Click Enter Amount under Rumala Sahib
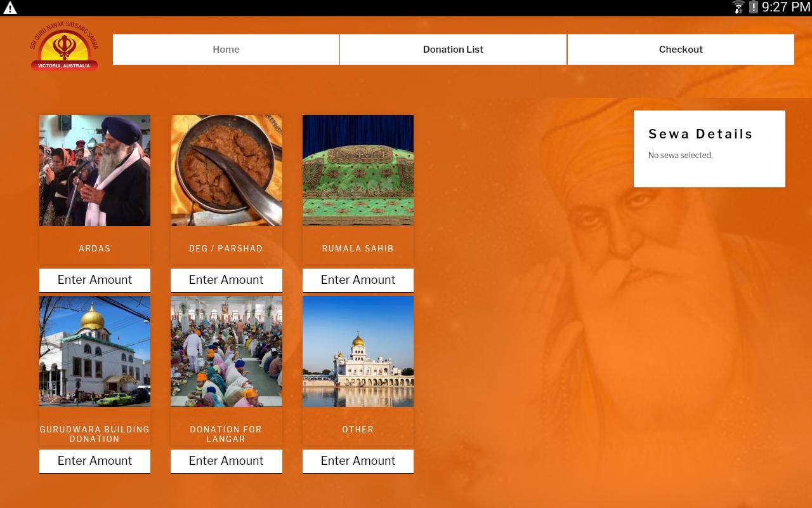Viewport: 812px width, 508px height. [x=358, y=280]
